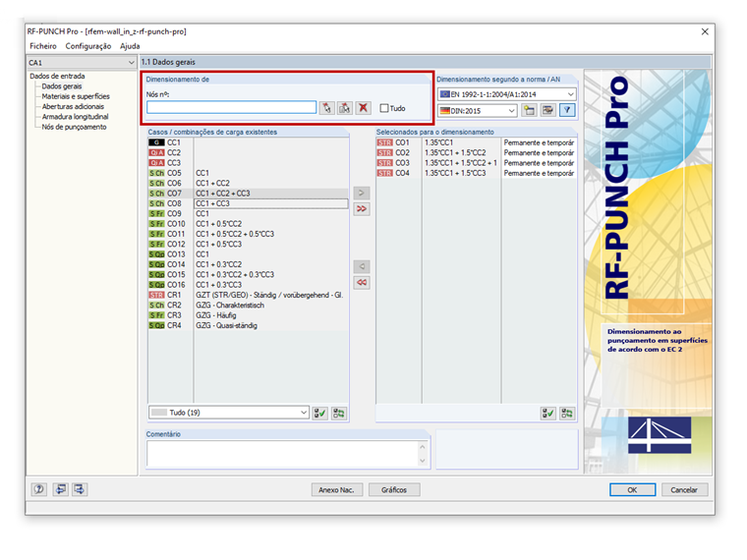Select CO15 combination row
Viewport: 747px width, 560px height.
[248, 275]
